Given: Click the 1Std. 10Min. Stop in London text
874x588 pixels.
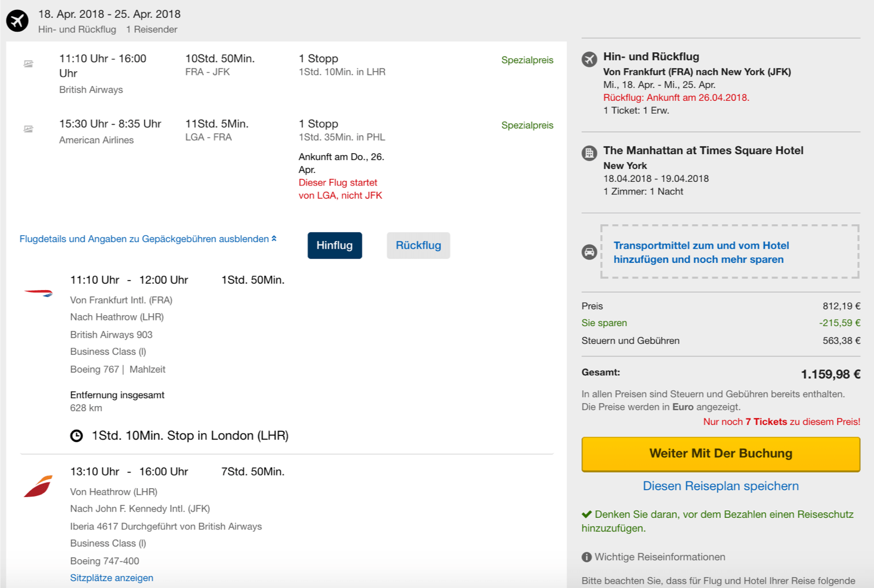Looking at the screenshot, I should click(190, 436).
